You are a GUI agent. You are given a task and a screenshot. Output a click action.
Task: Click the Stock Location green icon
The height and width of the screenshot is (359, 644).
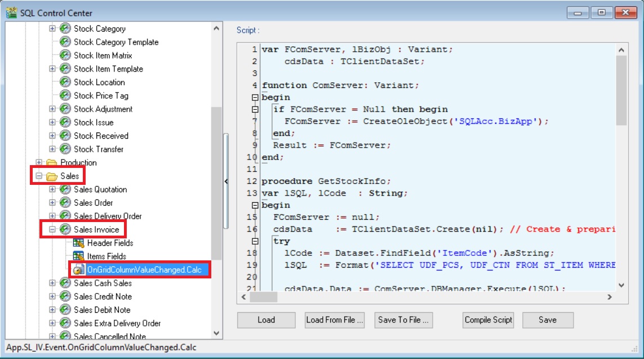[65, 82]
